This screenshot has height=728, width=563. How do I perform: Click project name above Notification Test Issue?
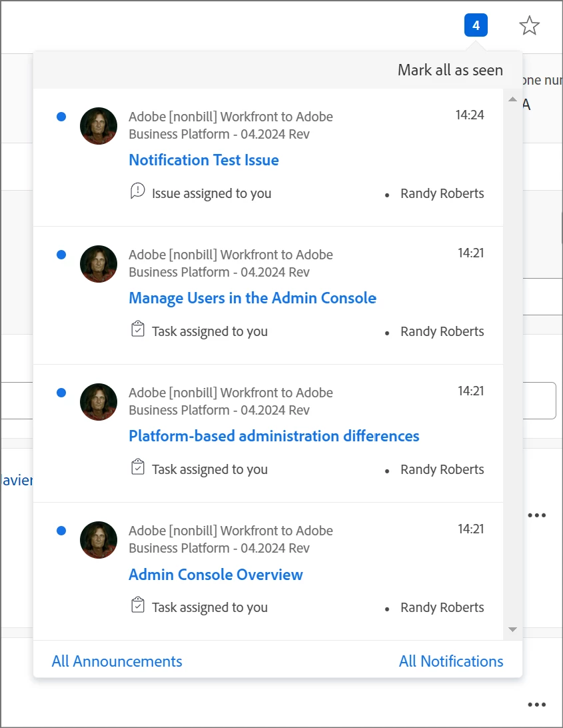tap(231, 125)
